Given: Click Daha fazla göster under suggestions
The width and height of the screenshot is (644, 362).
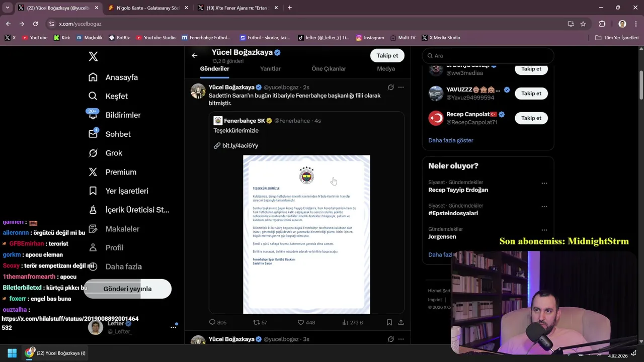Looking at the screenshot, I should click(x=451, y=140).
